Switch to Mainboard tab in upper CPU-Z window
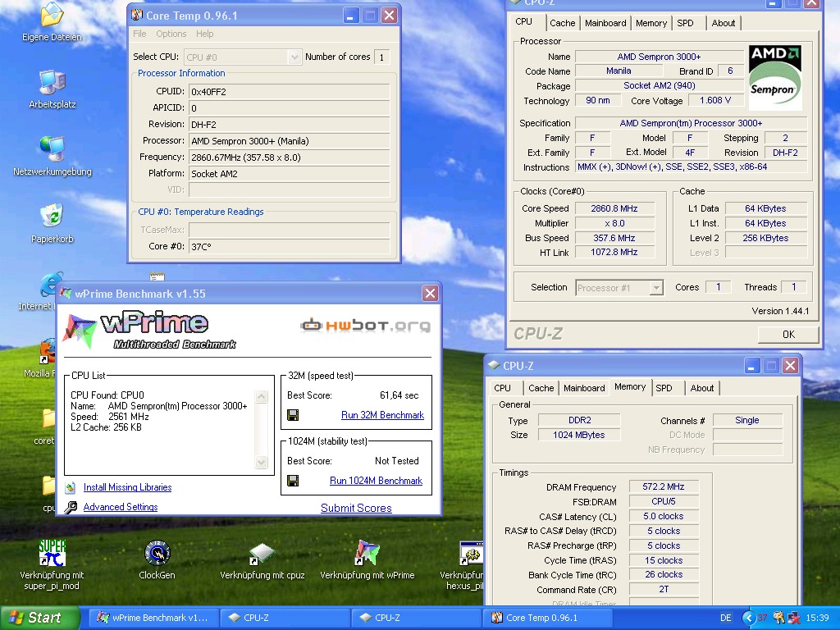The height and width of the screenshot is (630, 840). [x=605, y=23]
